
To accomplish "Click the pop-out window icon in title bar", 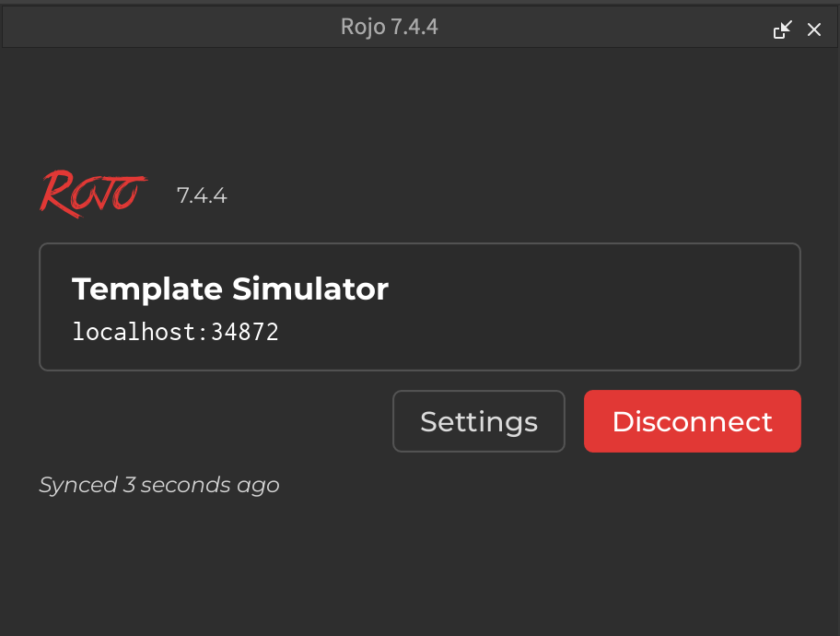I will point(782,30).
